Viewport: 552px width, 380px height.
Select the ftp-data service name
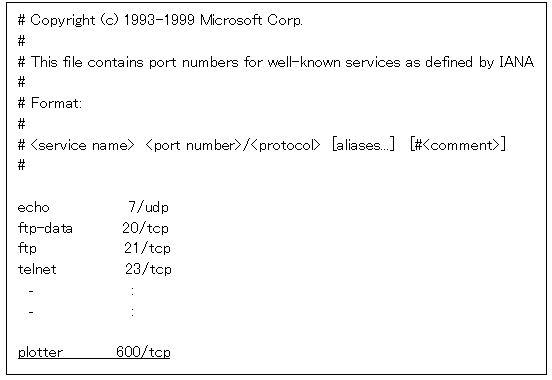pos(45,228)
